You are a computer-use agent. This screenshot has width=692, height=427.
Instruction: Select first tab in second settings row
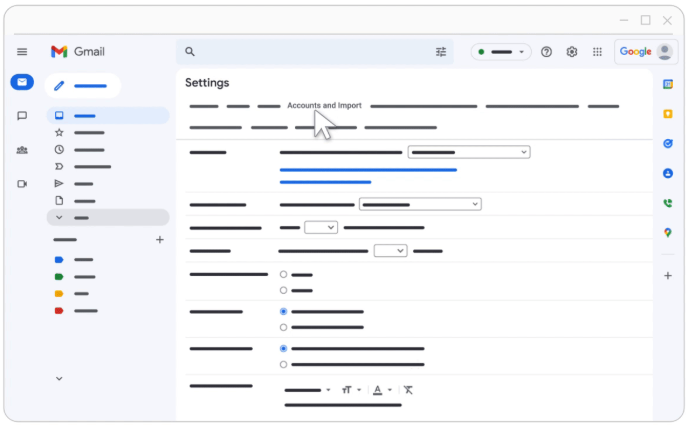(216, 127)
